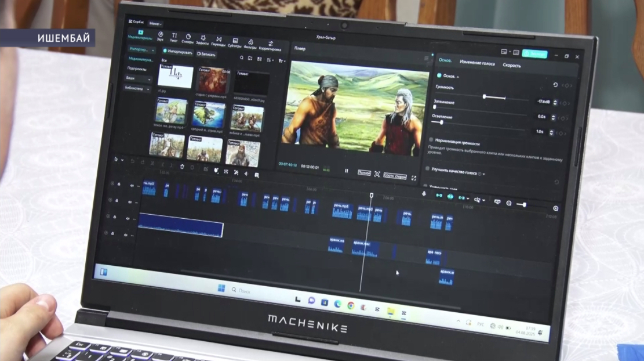Select the 'старик с узорами.mp4' thumbnail
644x361 pixels.
[212, 81]
